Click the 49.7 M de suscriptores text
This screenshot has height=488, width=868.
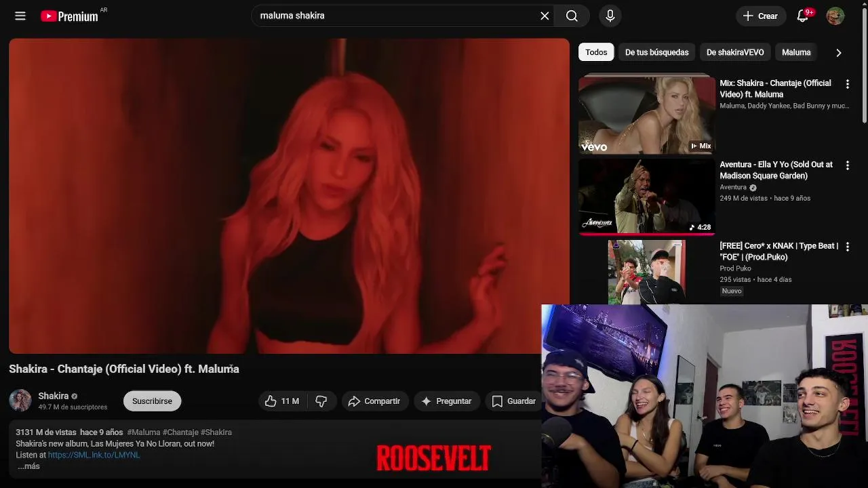(73, 407)
